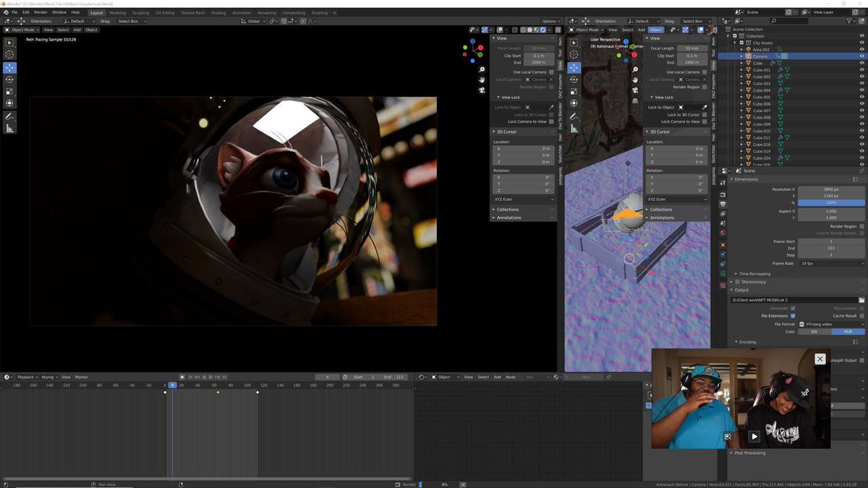Select the Select Box tool in left viewport
Image resolution: width=868 pixels, height=488 pixels.
point(9,43)
